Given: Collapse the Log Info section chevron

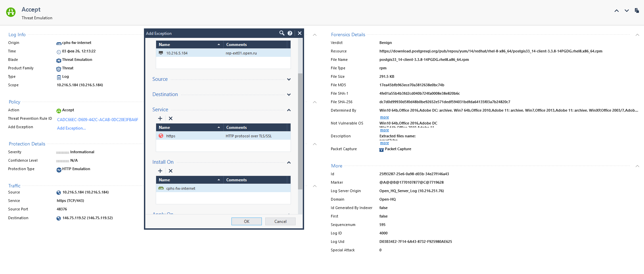Looking at the screenshot, I should [315, 35].
